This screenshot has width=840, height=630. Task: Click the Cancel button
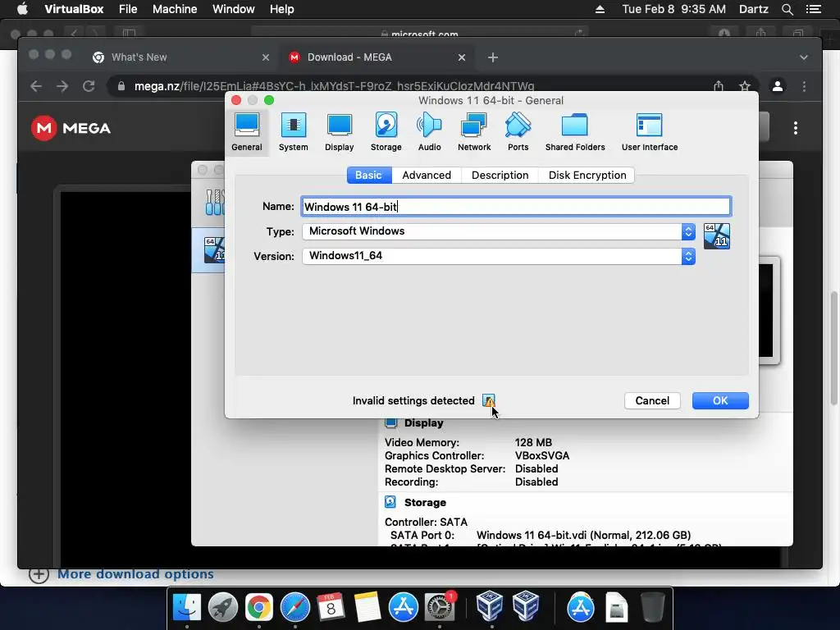652,400
